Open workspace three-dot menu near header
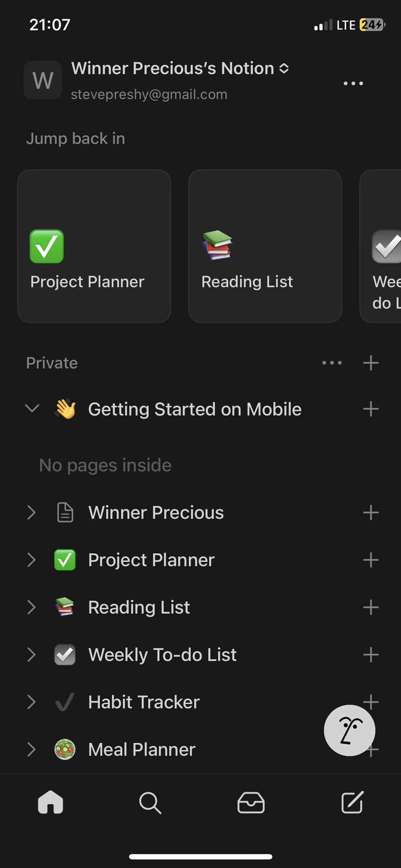This screenshot has width=401, height=868. (x=353, y=84)
